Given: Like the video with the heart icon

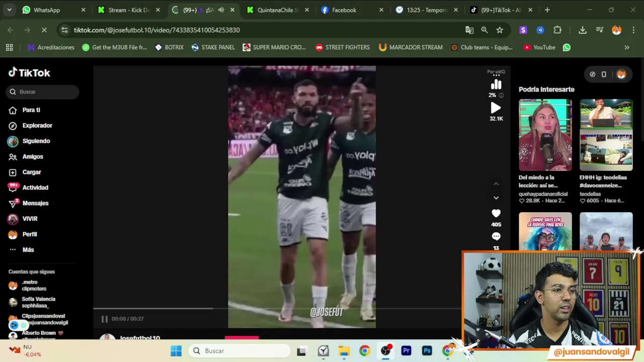Looking at the screenshot, I should [x=496, y=213].
